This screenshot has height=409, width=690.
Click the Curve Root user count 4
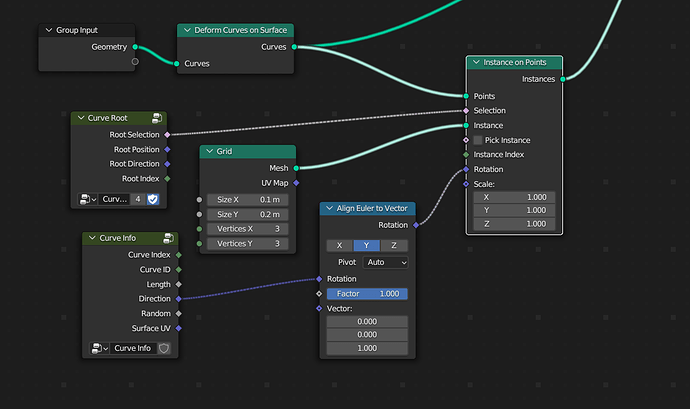tap(138, 199)
